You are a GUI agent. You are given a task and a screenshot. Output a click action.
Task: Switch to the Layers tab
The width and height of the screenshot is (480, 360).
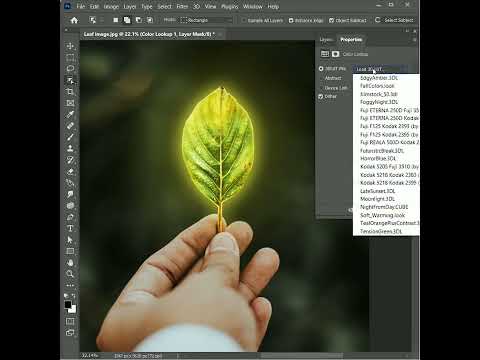(326, 40)
